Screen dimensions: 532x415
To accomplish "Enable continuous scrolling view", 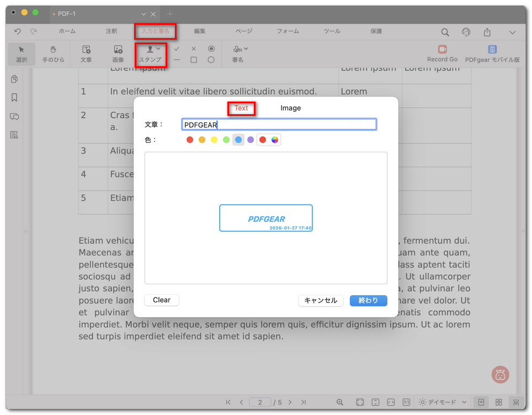I will tap(516, 402).
